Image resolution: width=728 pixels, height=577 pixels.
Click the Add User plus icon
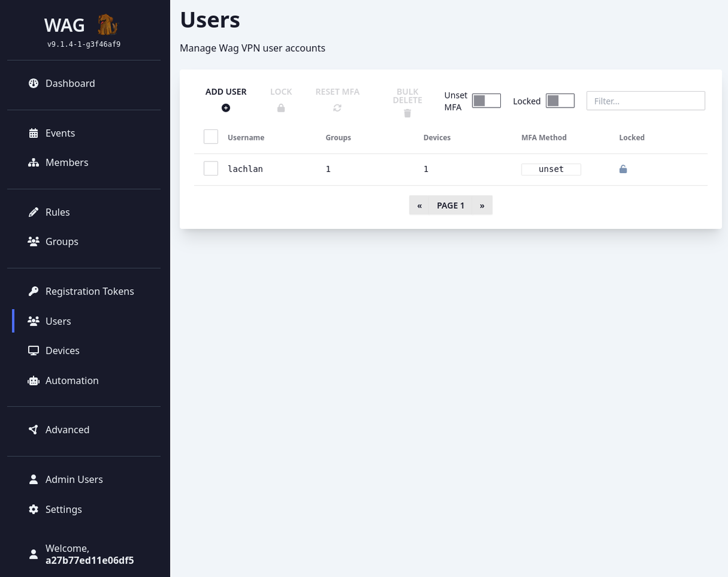226,108
